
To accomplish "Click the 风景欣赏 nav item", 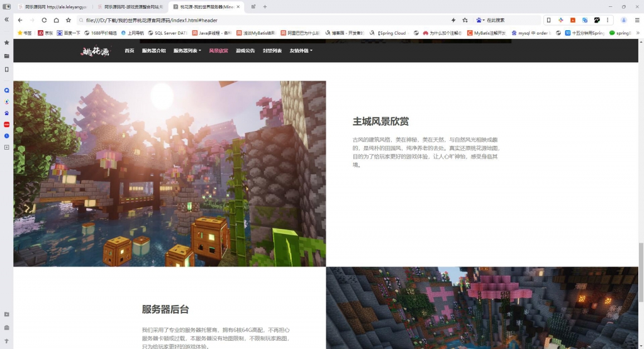I will pos(218,51).
